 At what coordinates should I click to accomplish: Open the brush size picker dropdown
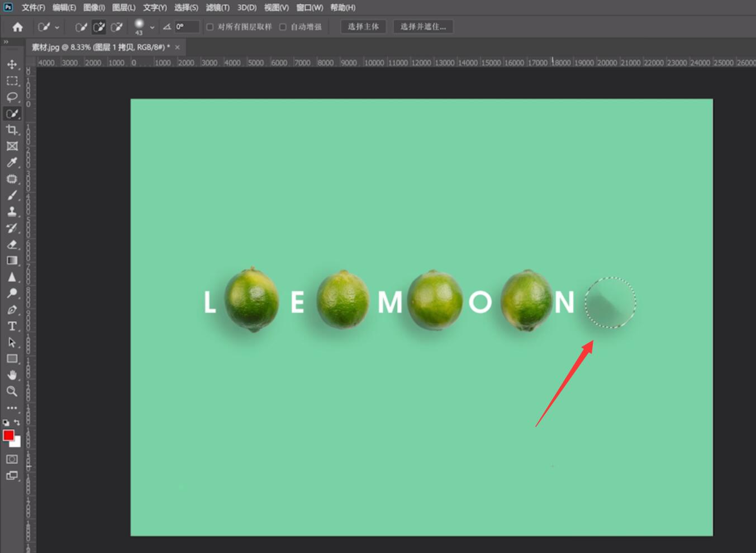152,27
